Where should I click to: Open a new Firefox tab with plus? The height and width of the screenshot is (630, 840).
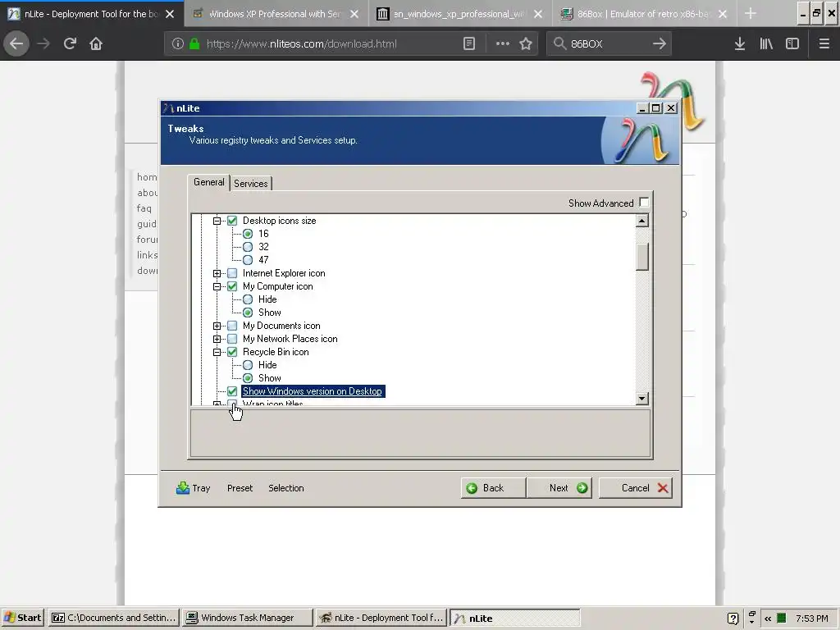pos(750,14)
